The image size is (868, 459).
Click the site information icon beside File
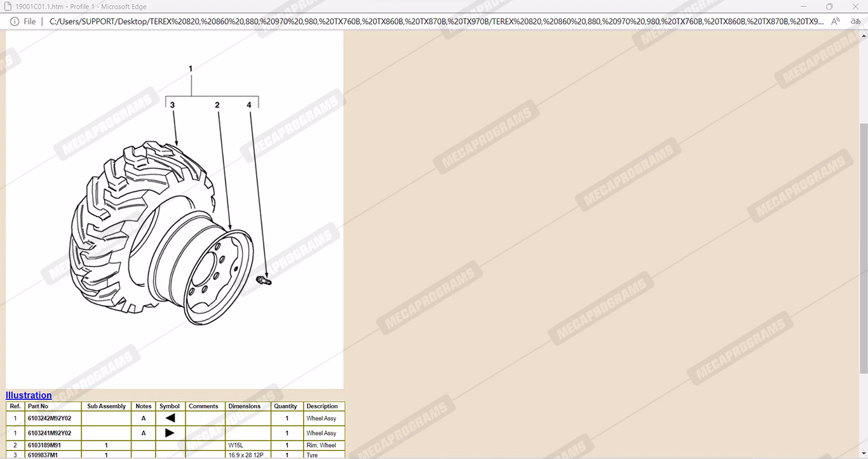[15, 22]
